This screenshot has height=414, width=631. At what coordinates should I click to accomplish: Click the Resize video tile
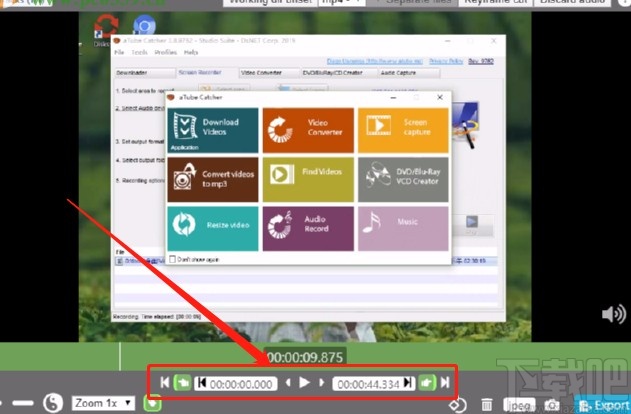(x=213, y=229)
